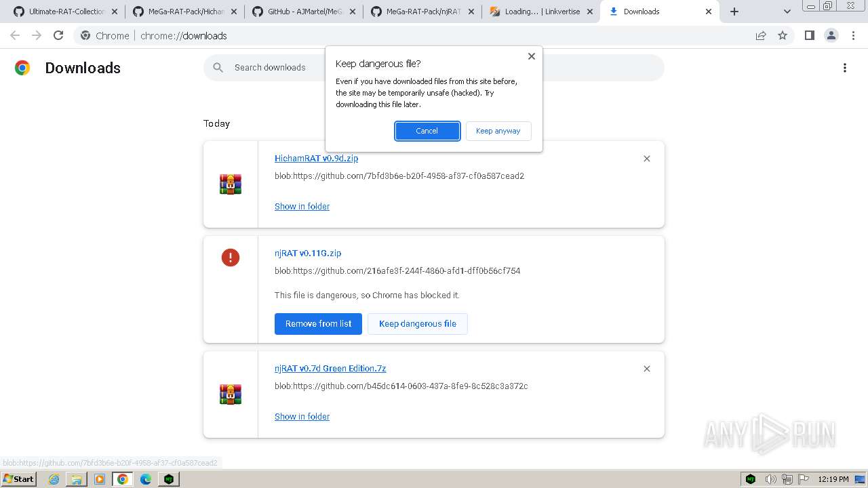Remove njRAT v0.7d Green Edition entry
The height and width of the screenshot is (488, 868).
[647, 369]
